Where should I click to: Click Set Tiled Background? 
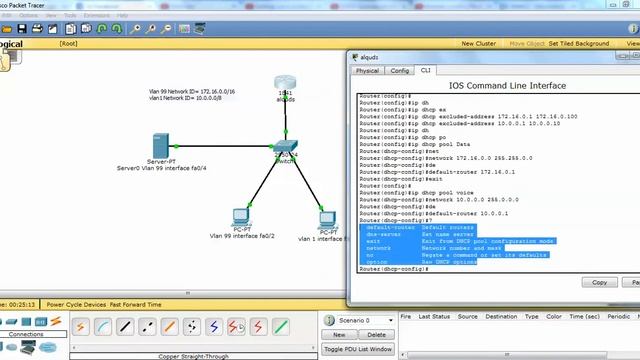pos(579,43)
